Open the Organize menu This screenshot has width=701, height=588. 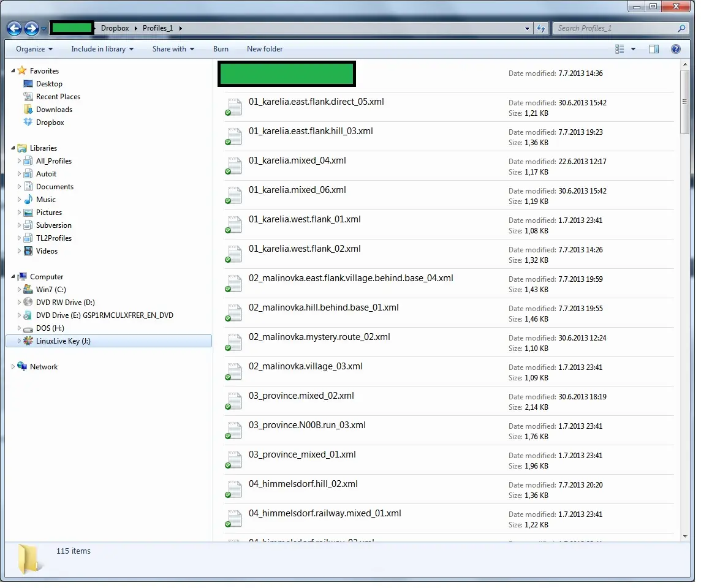click(x=34, y=49)
